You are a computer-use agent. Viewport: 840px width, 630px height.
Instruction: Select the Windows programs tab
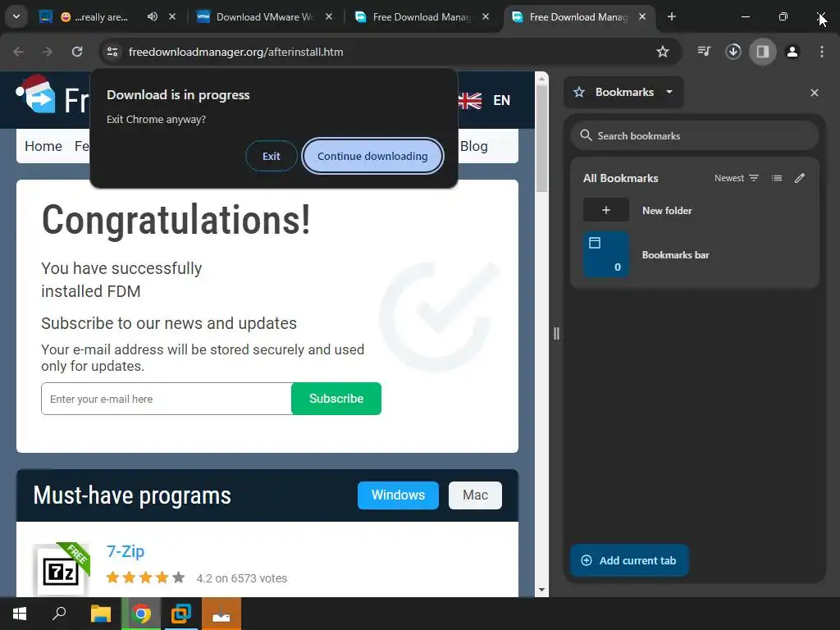coord(398,495)
